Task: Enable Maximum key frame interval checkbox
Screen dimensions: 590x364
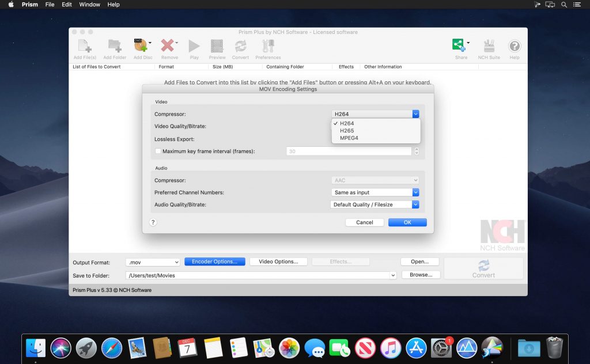Action: pyautogui.click(x=158, y=151)
